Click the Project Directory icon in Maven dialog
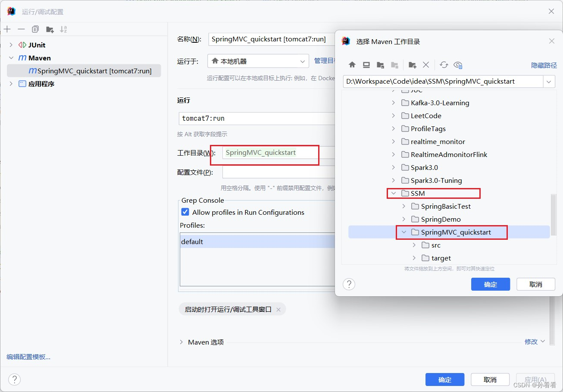The width and height of the screenshot is (563, 392). tap(380, 65)
